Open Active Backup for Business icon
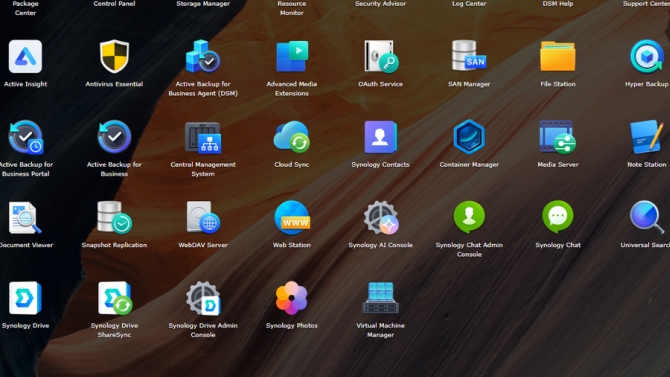 click(114, 137)
